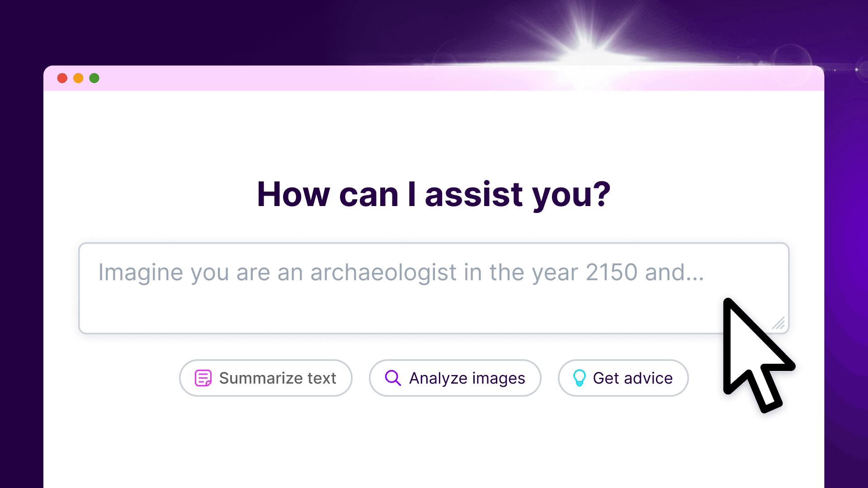Click the word "Imagine" in the placeholder
868x488 pixels.
point(141,272)
